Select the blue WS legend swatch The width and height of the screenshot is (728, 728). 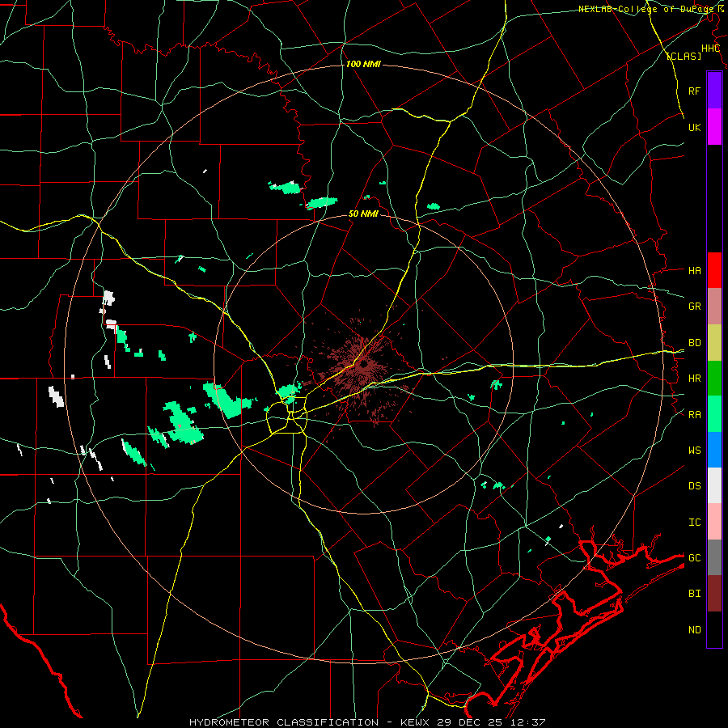pyautogui.click(x=714, y=450)
